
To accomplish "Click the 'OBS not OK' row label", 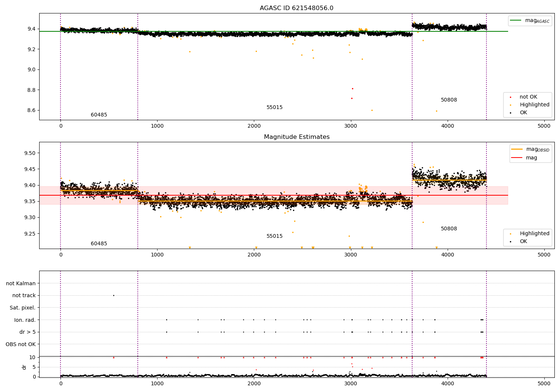I will (x=21, y=344).
